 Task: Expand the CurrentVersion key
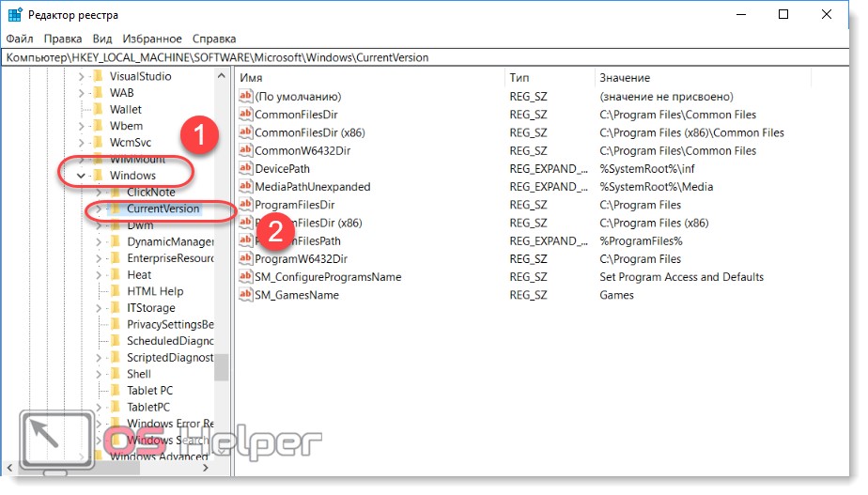98,209
